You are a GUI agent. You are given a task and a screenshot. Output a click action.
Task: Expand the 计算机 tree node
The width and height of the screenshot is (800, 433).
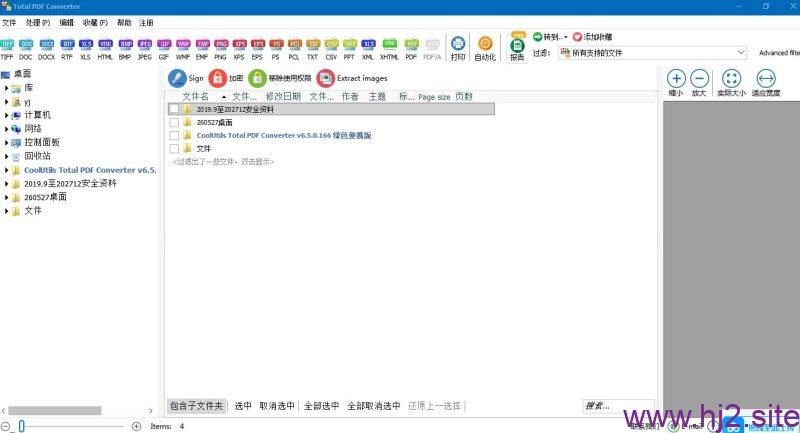[6, 115]
